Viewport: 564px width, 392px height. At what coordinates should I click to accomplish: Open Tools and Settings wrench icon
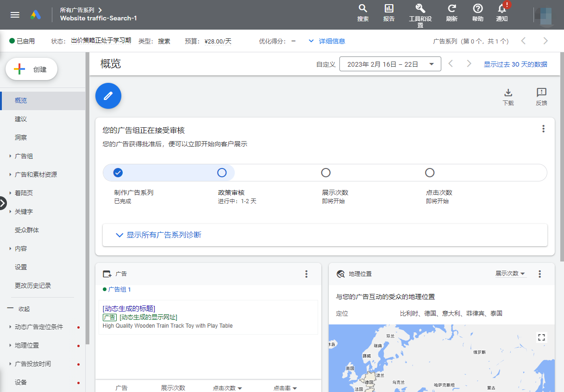tap(420, 9)
